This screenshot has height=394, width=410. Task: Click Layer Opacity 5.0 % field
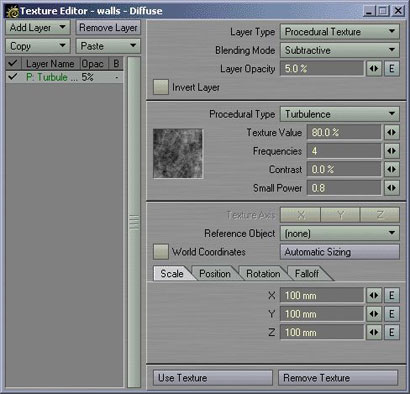pos(322,69)
